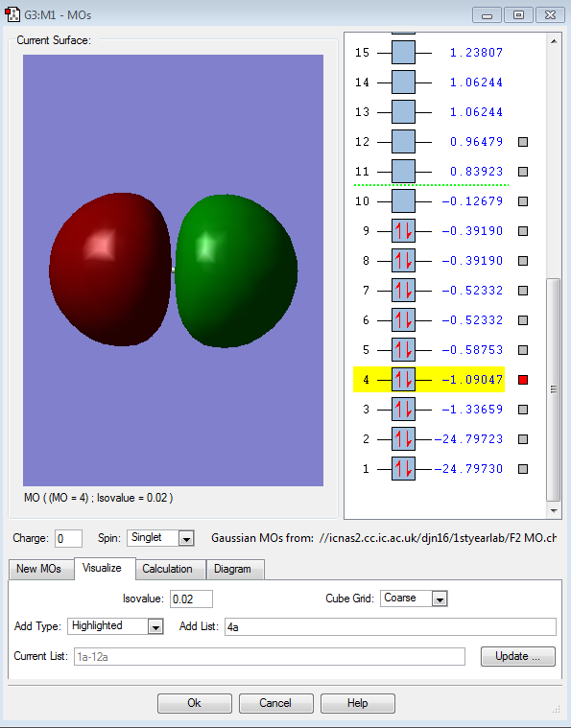Viewport: 571px width, 728px height.
Task: Select the occupied orbital 9 electron box
Action: click(x=403, y=231)
